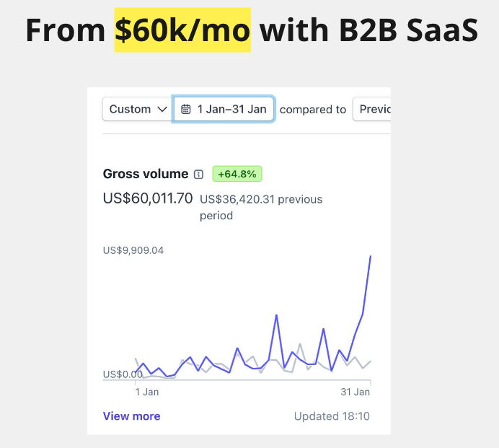This screenshot has width=499, height=448.
Task: Click the Gross volume heading
Action: [x=146, y=174]
